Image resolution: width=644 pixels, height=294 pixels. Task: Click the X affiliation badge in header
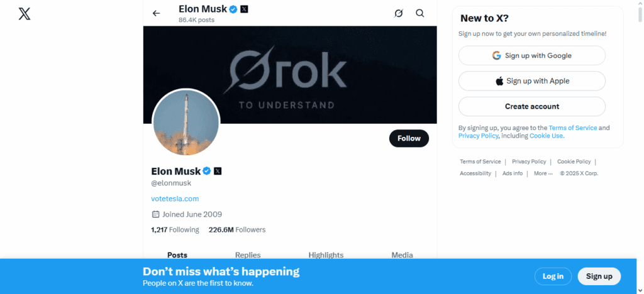point(244,9)
